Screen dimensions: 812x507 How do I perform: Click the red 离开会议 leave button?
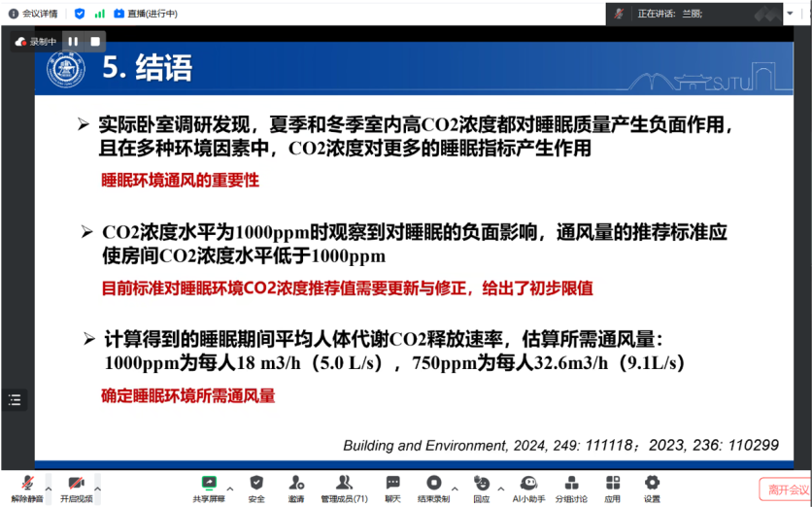pos(784,490)
